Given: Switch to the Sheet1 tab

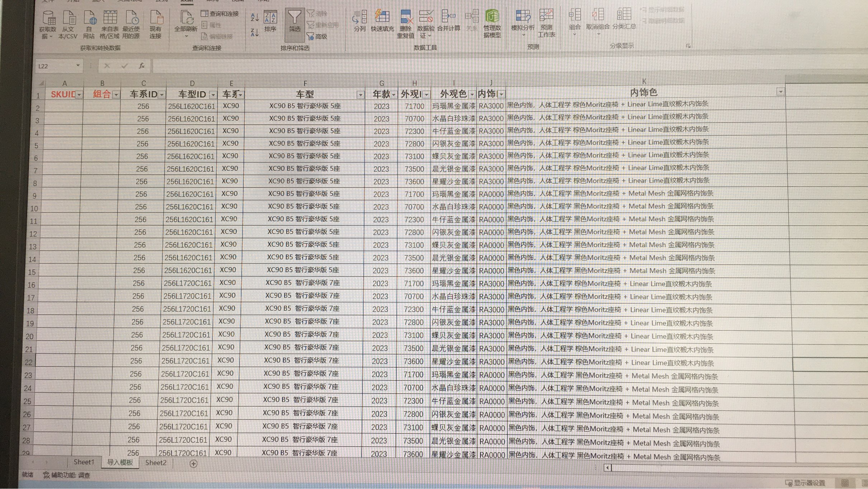Looking at the screenshot, I should (x=84, y=462).
